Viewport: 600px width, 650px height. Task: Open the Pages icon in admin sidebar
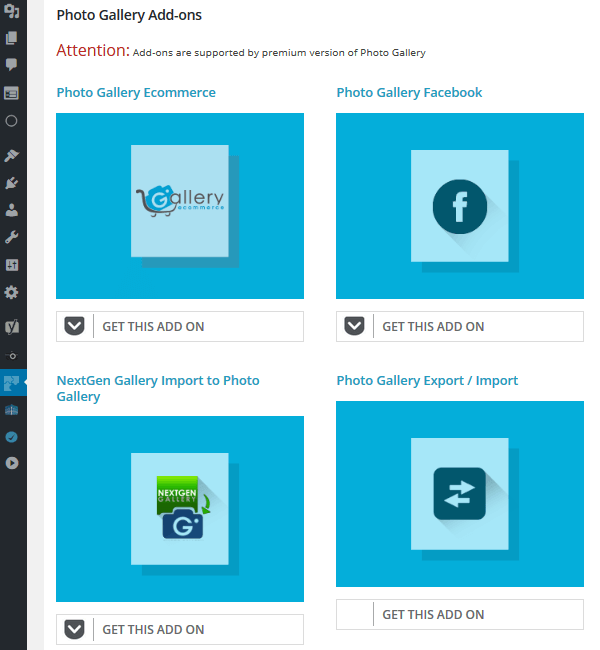[12, 38]
